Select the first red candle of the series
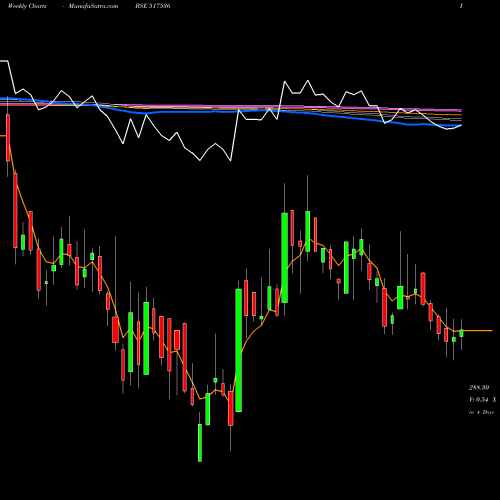500x500 pixels. [8, 138]
